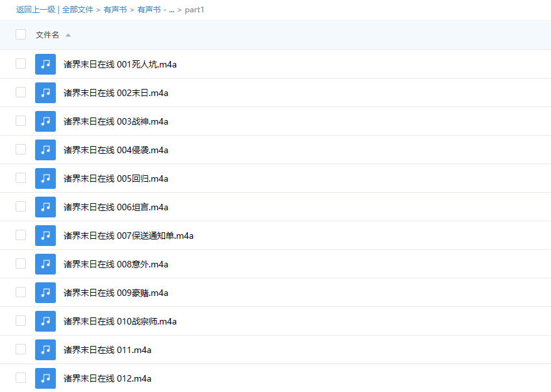Click the music note icon for 004侵袭

point(45,150)
